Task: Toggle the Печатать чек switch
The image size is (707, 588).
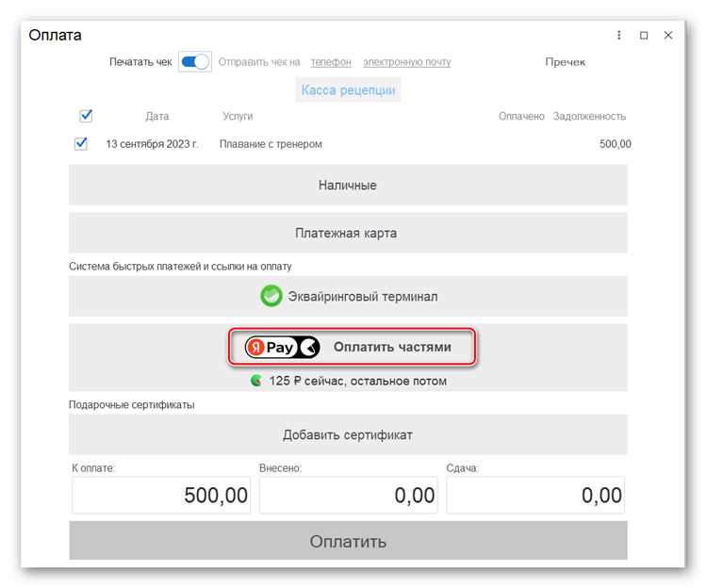Action: tap(195, 62)
